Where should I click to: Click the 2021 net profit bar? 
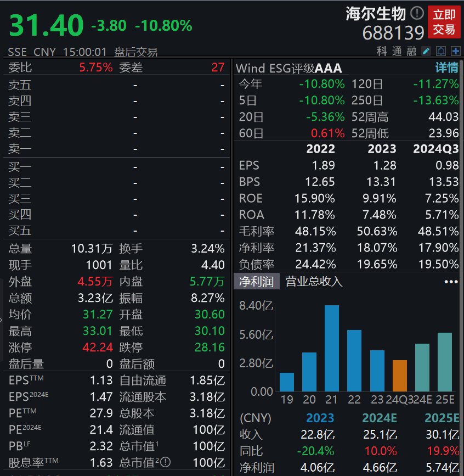332,348
